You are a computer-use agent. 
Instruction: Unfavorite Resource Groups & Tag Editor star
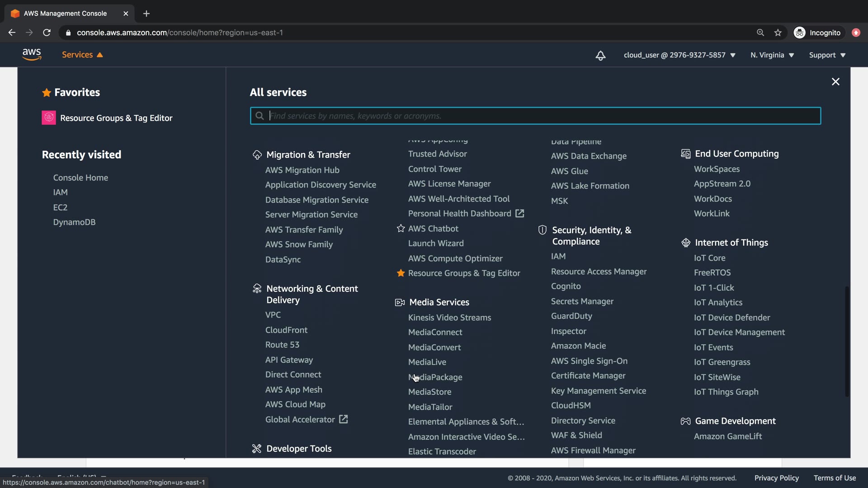pyautogui.click(x=401, y=273)
